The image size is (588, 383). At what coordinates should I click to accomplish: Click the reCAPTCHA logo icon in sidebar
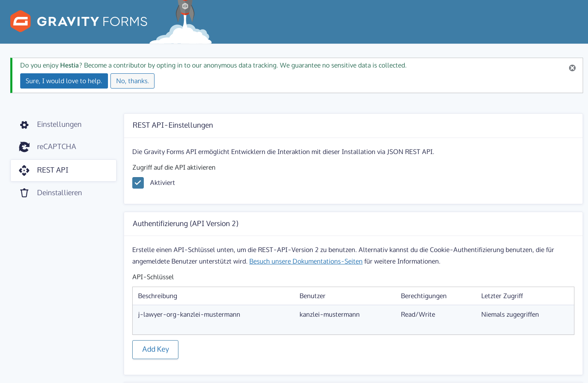(x=24, y=147)
